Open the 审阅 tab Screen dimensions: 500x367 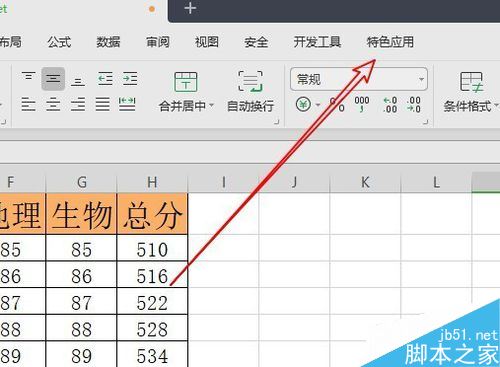(x=158, y=42)
